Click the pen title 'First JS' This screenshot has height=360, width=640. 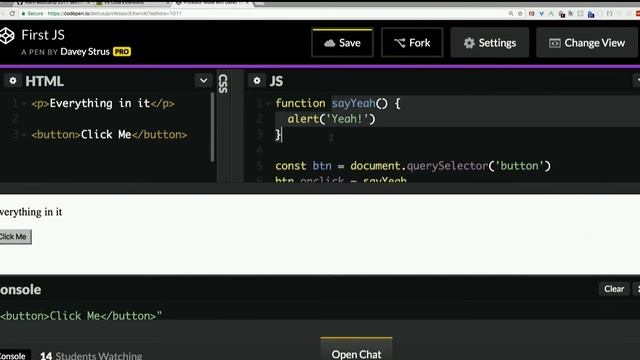coord(43,35)
